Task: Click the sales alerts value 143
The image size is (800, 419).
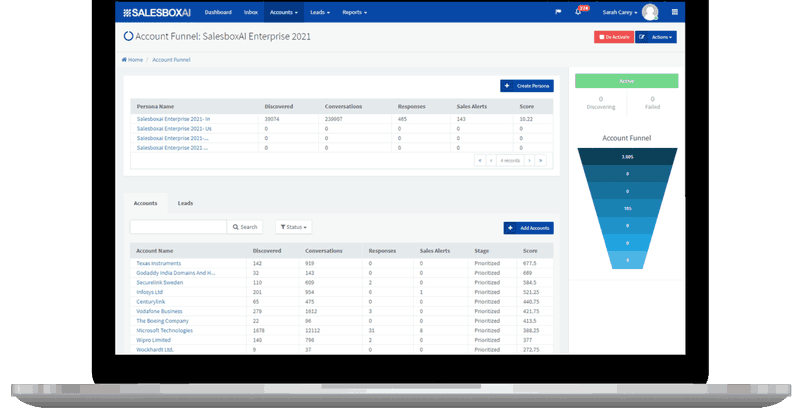Action: pos(461,119)
